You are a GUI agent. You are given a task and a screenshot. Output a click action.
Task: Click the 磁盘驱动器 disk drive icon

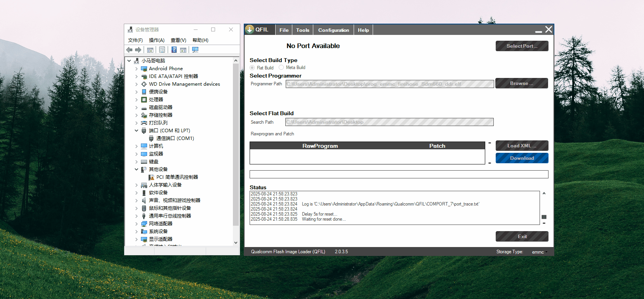pos(144,107)
